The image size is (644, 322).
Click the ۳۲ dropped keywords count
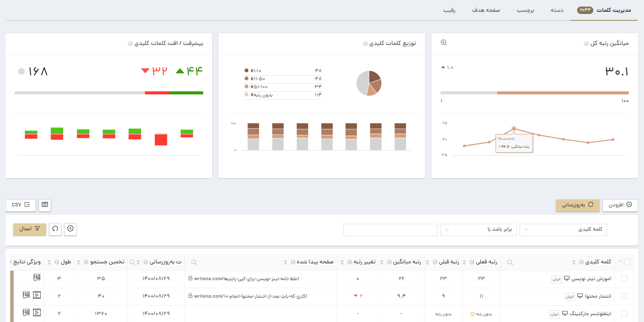(x=160, y=71)
